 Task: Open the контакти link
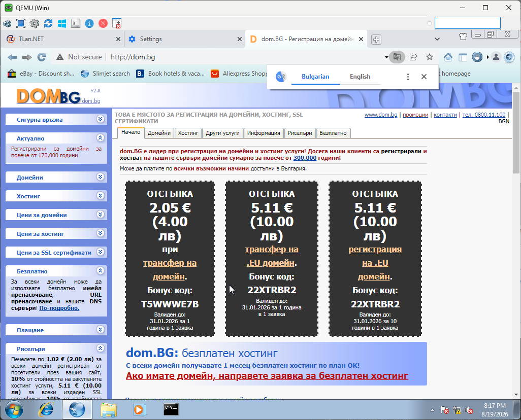pos(445,115)
